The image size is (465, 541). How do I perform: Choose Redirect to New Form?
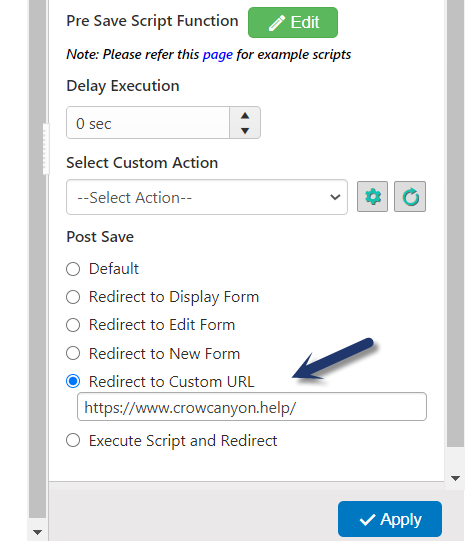[x=73, y=353]
